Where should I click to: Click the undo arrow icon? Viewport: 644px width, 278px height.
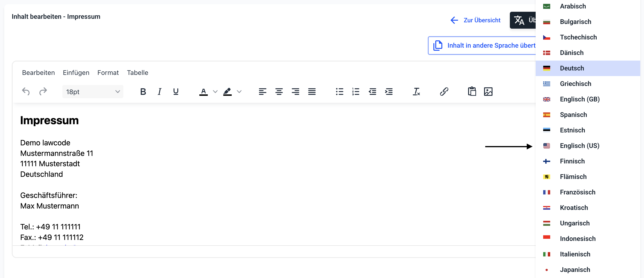26,92
